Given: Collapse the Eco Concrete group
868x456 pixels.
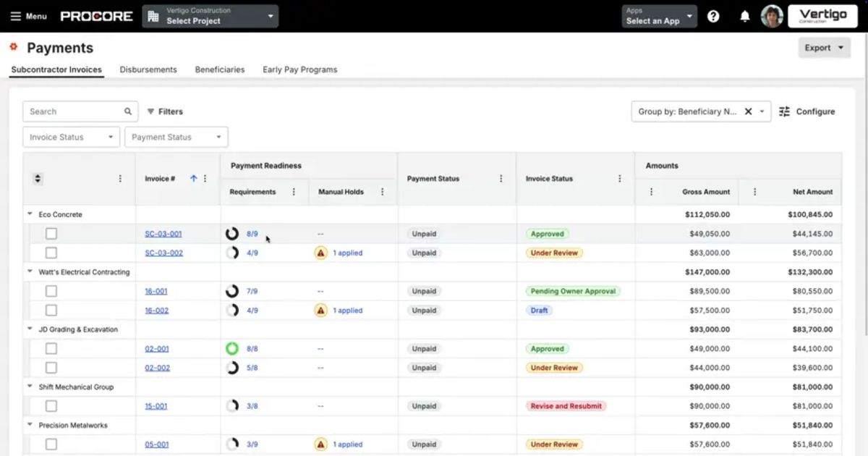Looking at the screenshot, I should 30,214.
